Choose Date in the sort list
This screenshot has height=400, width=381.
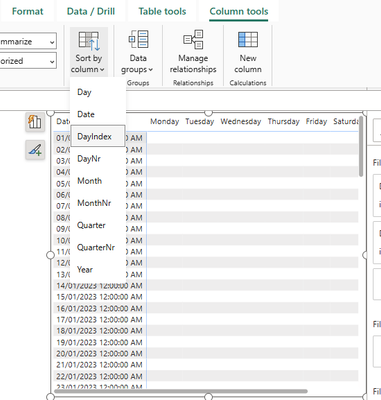(x=98, y=114)
